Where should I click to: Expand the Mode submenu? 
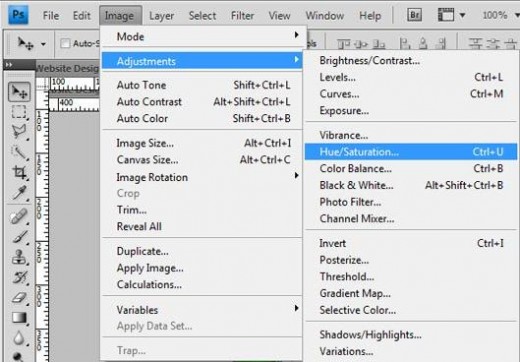(202, 36)
